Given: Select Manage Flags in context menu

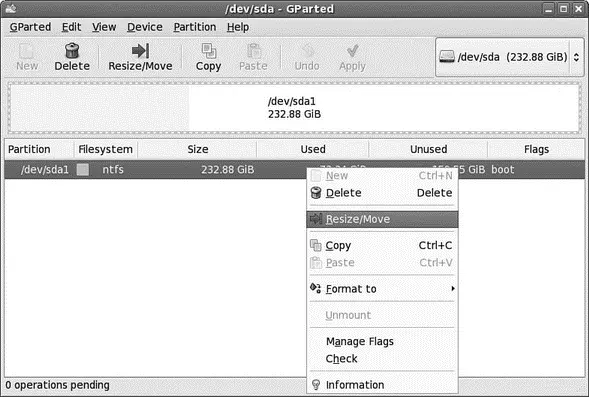Looking at the screenshot, I should (x=382, y=341).
